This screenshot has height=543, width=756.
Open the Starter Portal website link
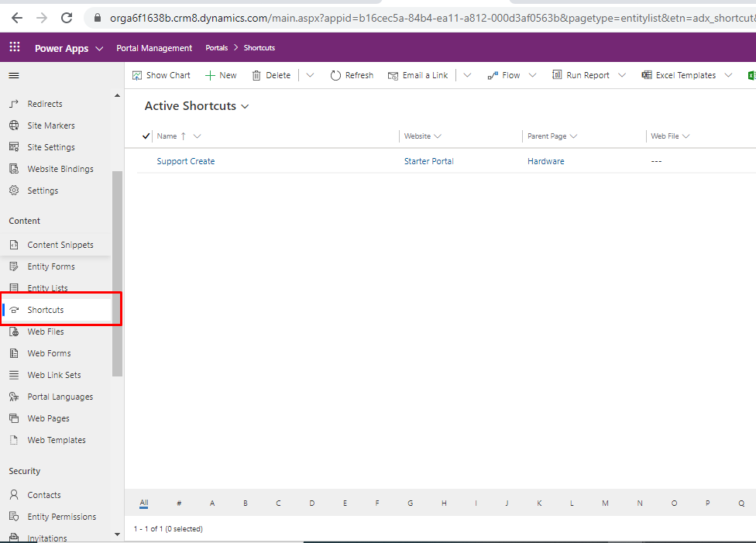pos(428,161)
